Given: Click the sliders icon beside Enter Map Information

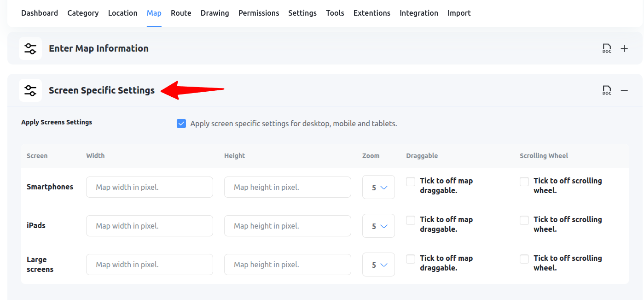Looking at the screenshot, I should click(30, 48).
